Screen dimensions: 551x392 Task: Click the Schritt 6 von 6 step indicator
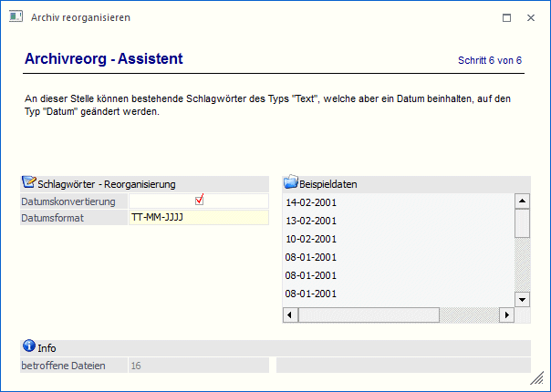(x=489, y=60)
